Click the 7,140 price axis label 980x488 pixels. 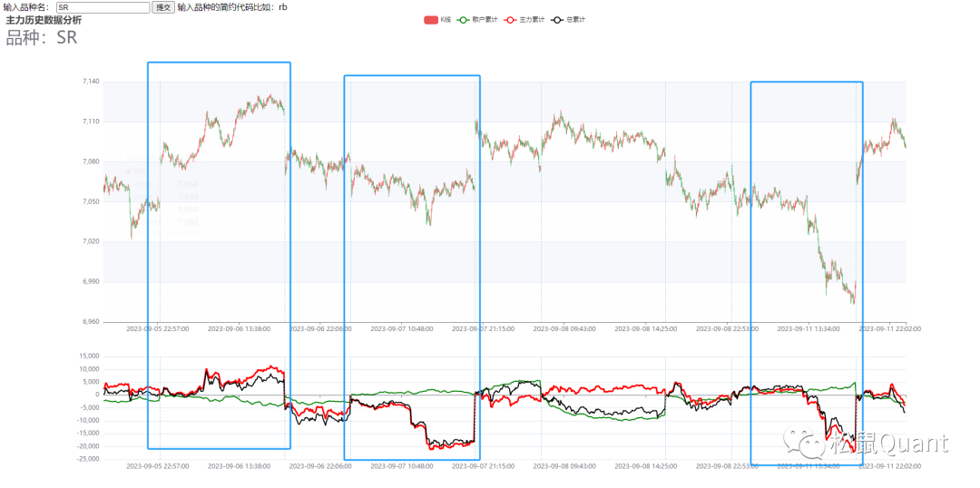[x=90, y=82]
